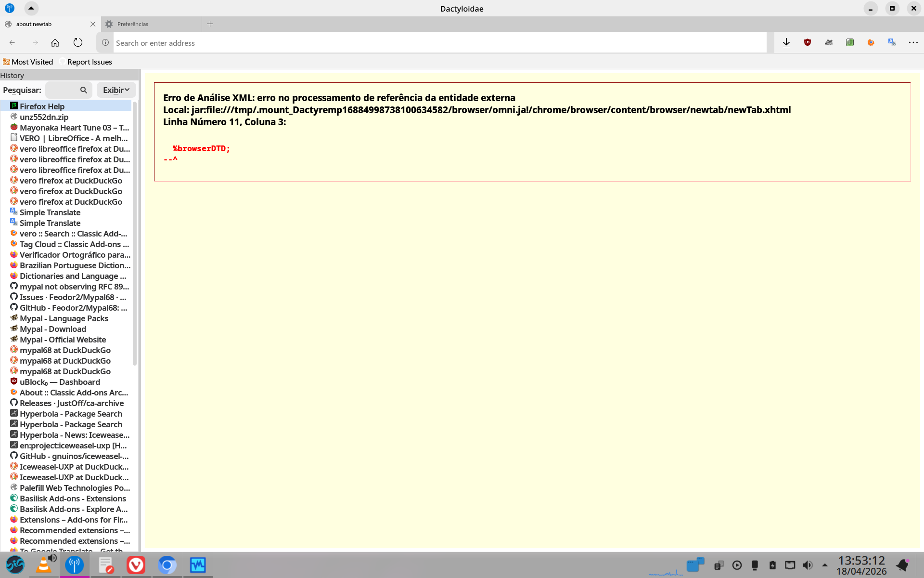Click the orange Firefox-style extension icon
This screenshot has height=578, width=924.
point(871,43)
